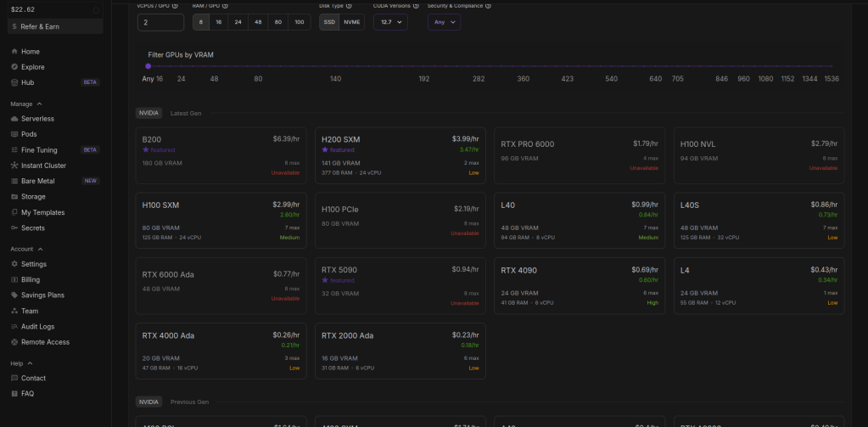
Task: Collapse the Manage section in the sidebar
Action: point(40,104)
